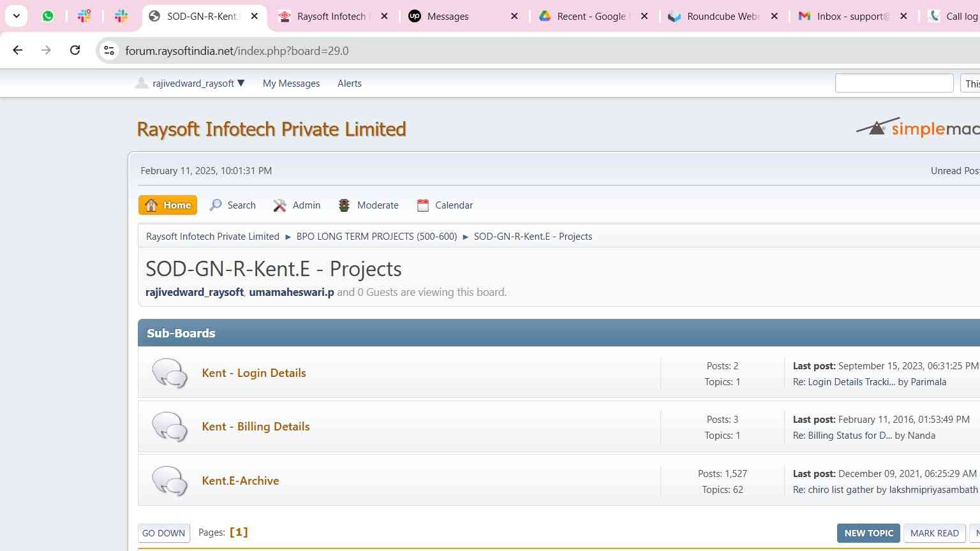Switch to the Raysoft Infotech tab
This screenshot has width=980, height=551.
tap(332, 16)
